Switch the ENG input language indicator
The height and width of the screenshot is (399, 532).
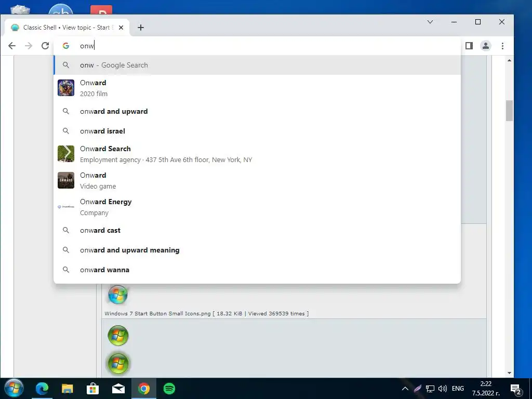[458, 389]
